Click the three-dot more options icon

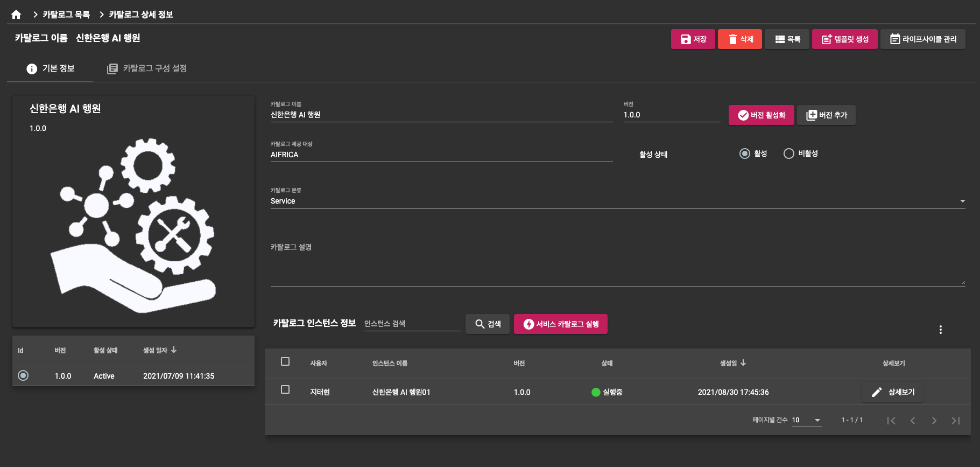click(x=940, y=330)
